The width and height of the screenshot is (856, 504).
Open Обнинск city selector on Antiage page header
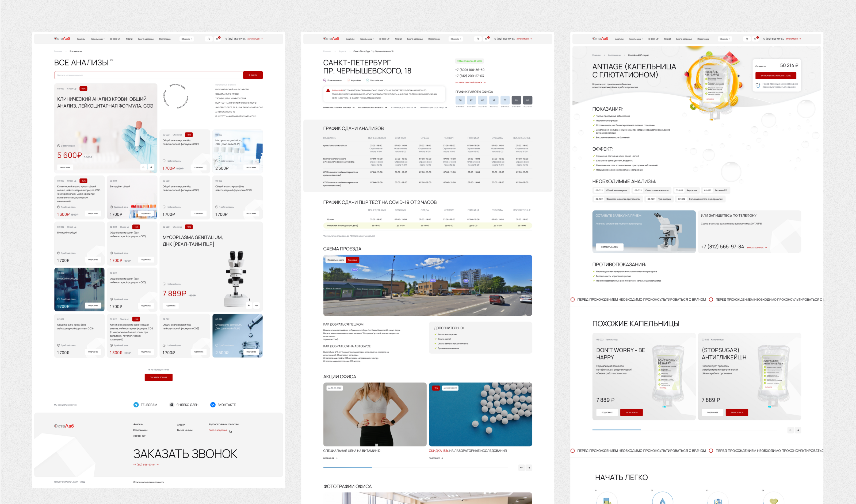[x=725, y=39]
